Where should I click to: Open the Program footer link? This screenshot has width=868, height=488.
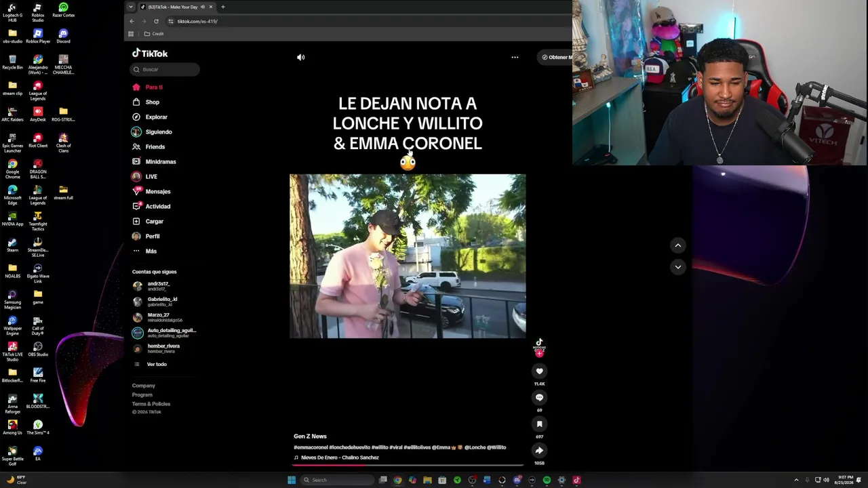(x=142, y=394)
